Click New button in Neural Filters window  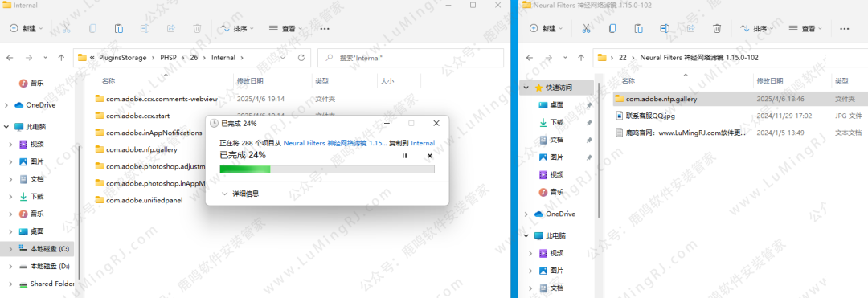pos(545,28)
